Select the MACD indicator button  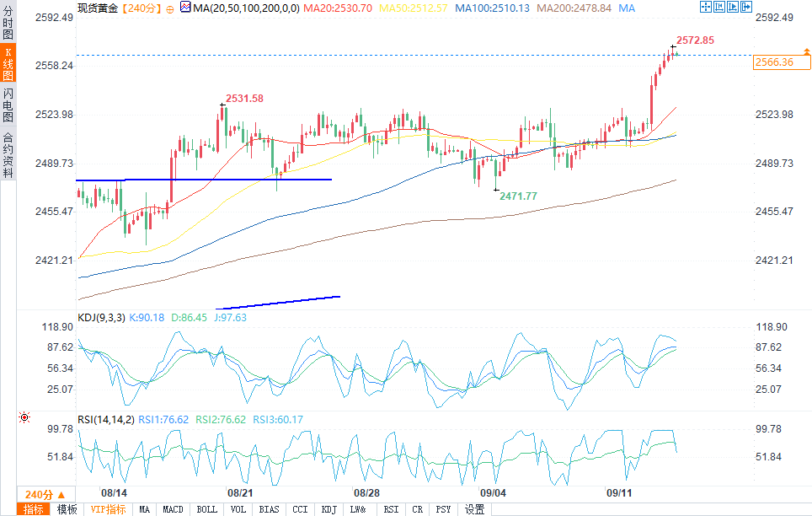coord(173,509)
